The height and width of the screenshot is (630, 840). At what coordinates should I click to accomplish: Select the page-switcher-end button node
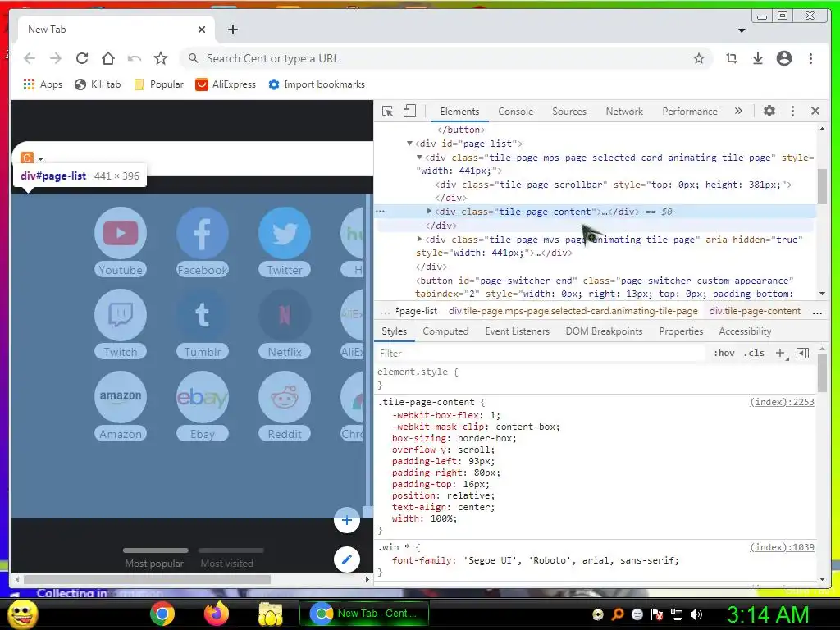604,287
